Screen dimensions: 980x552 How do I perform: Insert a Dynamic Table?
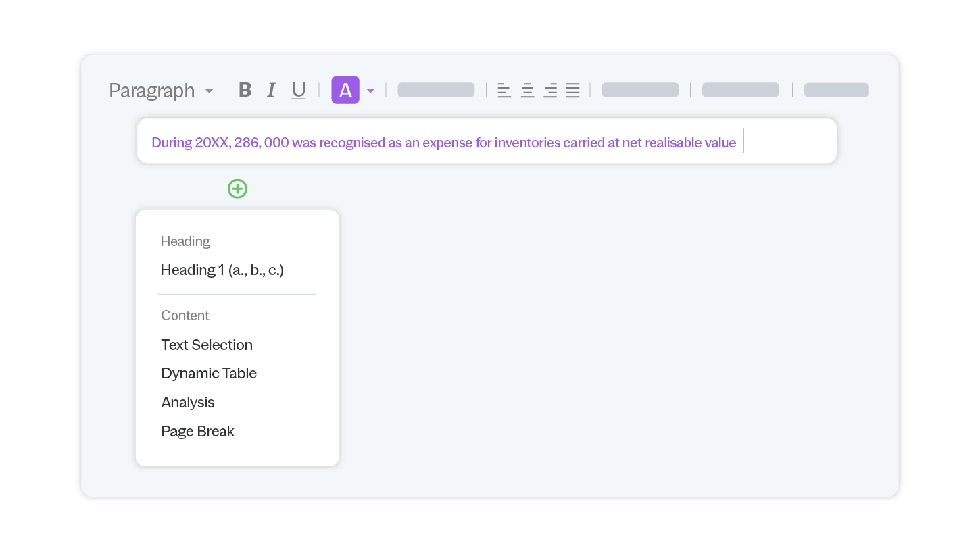209,374
